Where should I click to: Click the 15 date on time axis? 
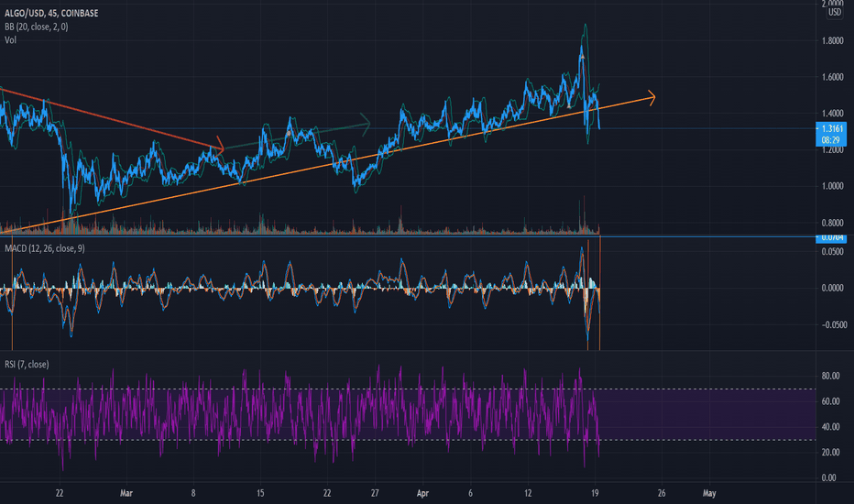[260, 493]
